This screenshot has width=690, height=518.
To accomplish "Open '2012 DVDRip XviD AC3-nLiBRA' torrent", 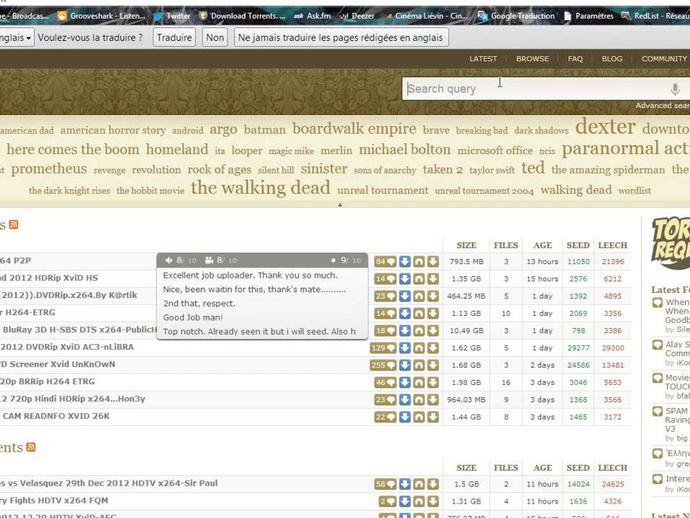I will (x=67, y=347).
